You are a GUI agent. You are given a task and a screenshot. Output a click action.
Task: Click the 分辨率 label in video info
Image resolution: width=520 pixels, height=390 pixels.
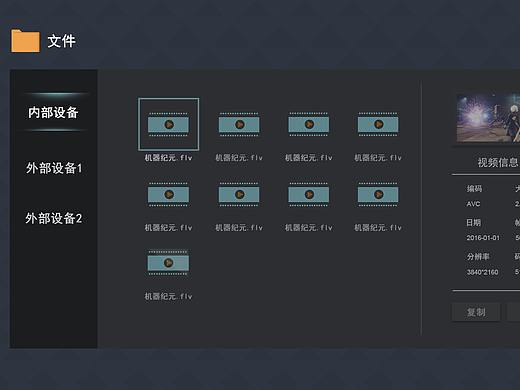pos(478,257)
